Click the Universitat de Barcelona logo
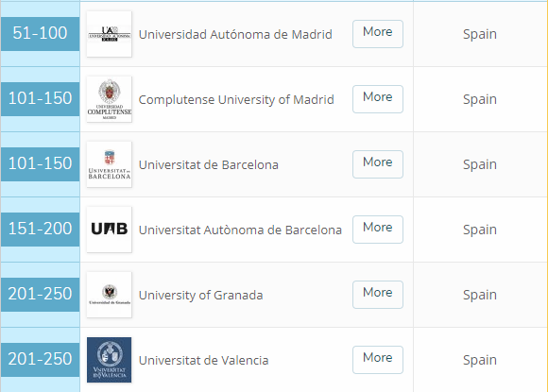 click(x=109, y=164)
